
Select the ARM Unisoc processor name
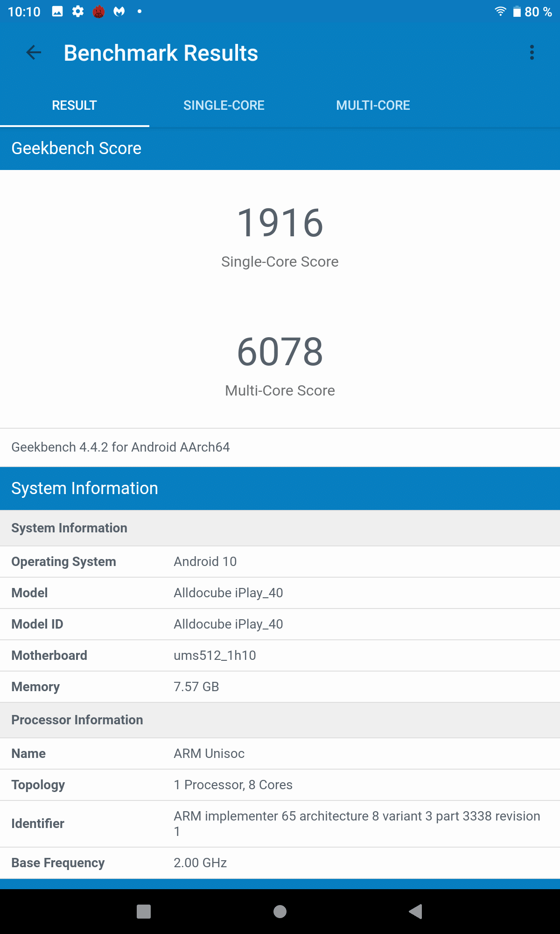click(x=209, y=754)
